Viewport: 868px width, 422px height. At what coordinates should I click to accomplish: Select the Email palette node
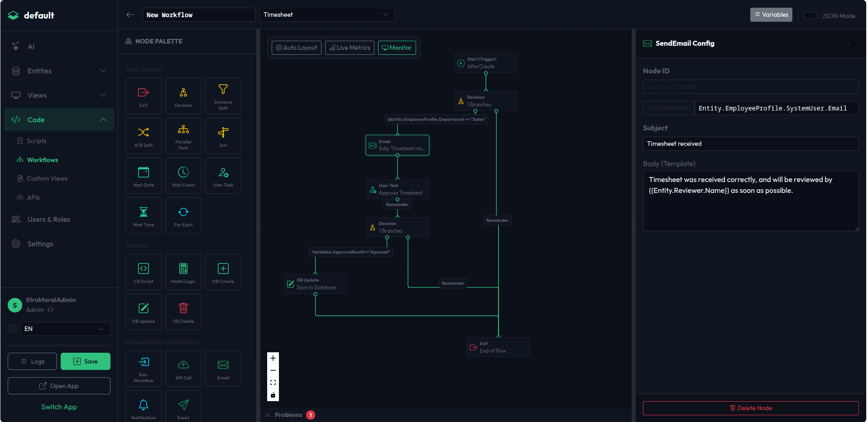223,369
